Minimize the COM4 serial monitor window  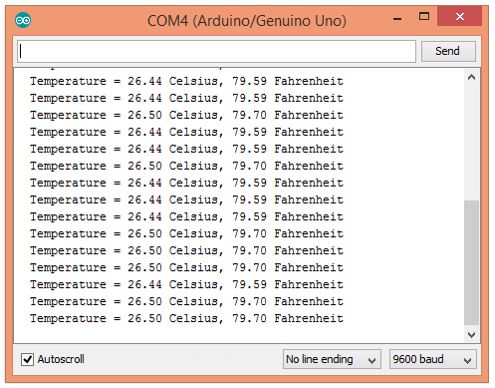pyautogui.click(x=397, y=19)
